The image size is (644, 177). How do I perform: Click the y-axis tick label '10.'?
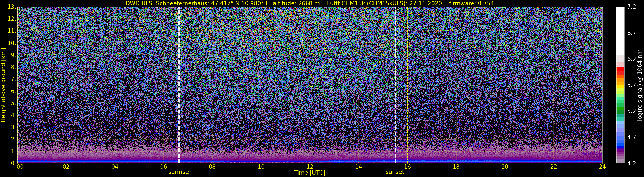[12, 43]
